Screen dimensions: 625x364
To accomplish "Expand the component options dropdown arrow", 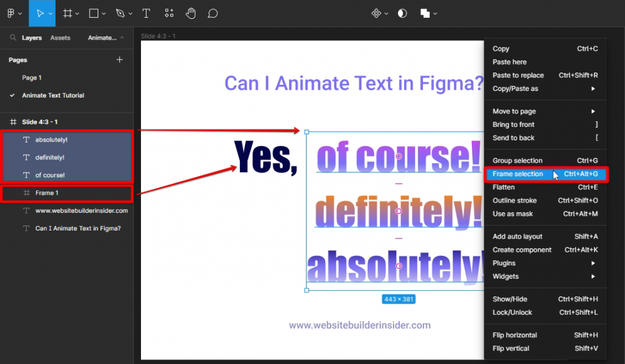I will [x=386, y=14].
